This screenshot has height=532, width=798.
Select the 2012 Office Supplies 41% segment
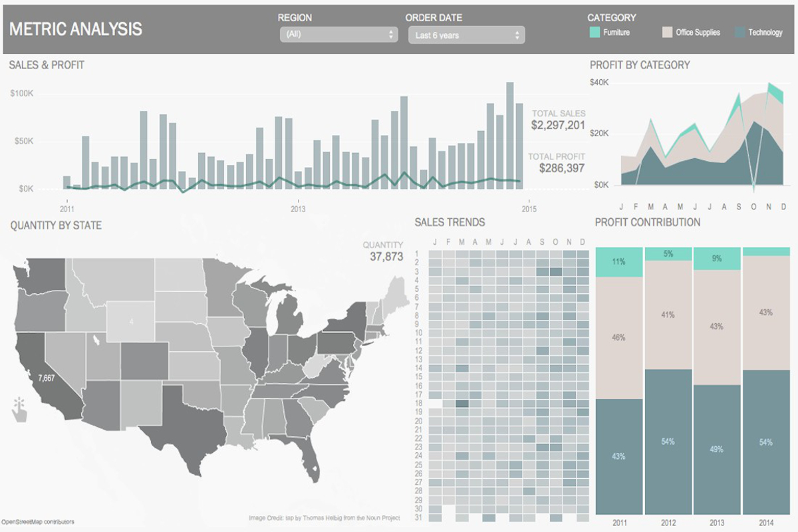click(x=668, y=315)
